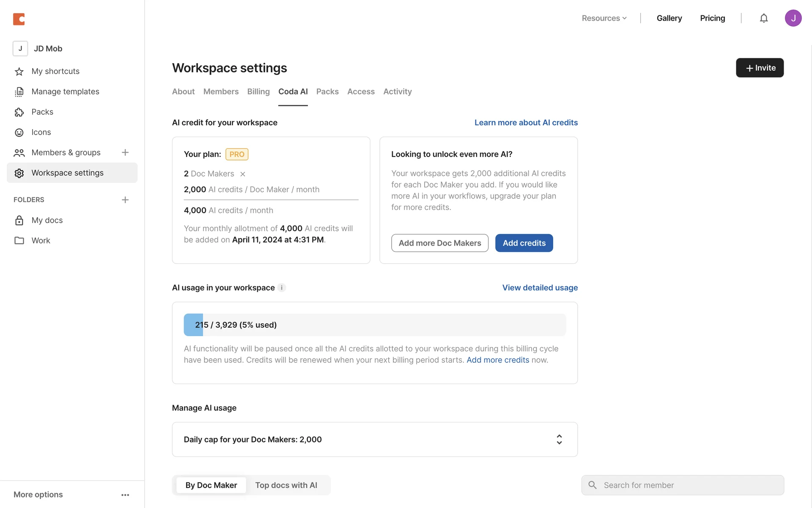Click the My shortcuts star icon
The image size is (812, 508).
19,72
